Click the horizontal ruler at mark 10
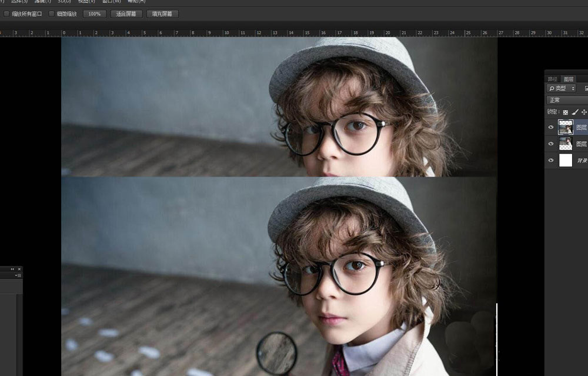Screen dimensions: 588x376 pos(226,33)
